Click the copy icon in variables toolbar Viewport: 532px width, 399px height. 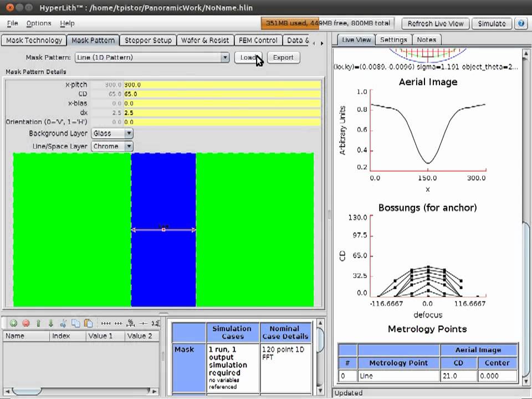coord(75,323)
